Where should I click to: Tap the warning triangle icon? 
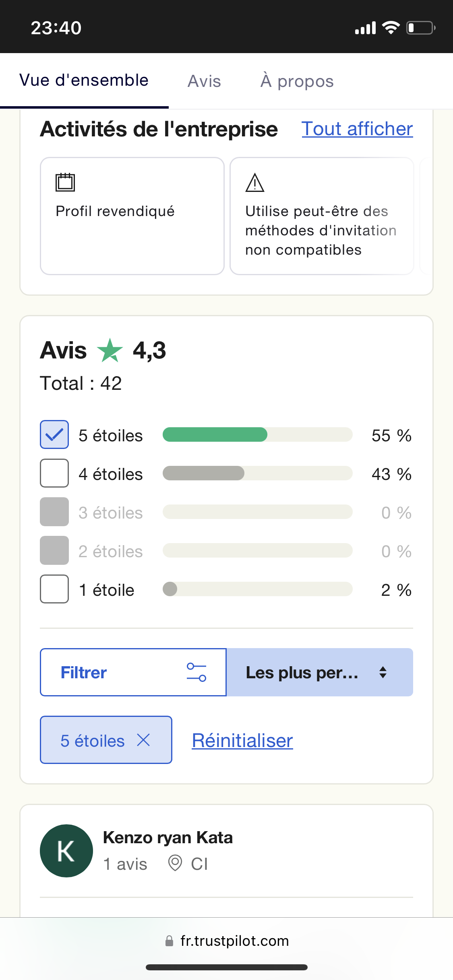click(x=254, y=183)
